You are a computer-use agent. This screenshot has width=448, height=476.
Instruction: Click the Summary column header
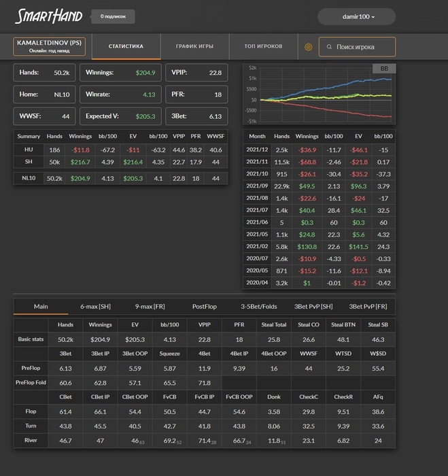point(29,136)
